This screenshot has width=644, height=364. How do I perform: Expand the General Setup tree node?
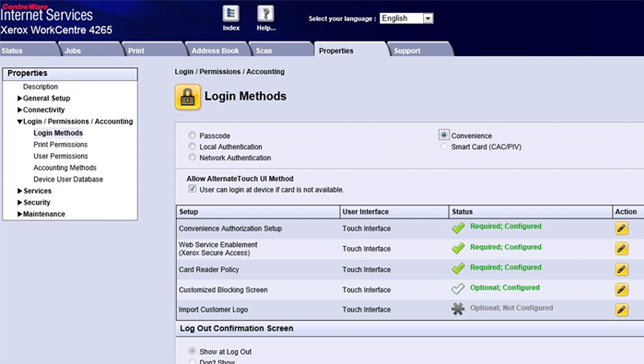point(19,98)
